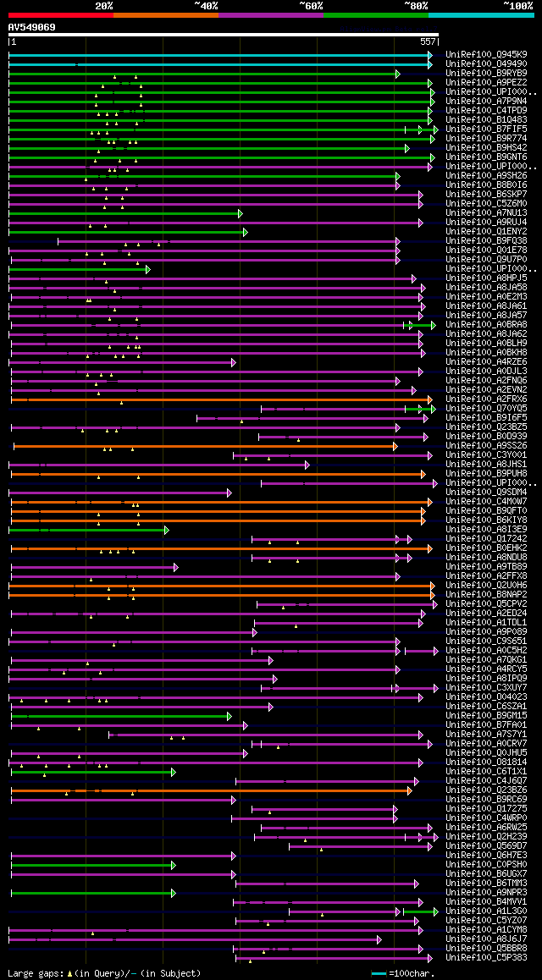
Task: Select the UniRef100_C3XUY7 label
Action: 486,688
